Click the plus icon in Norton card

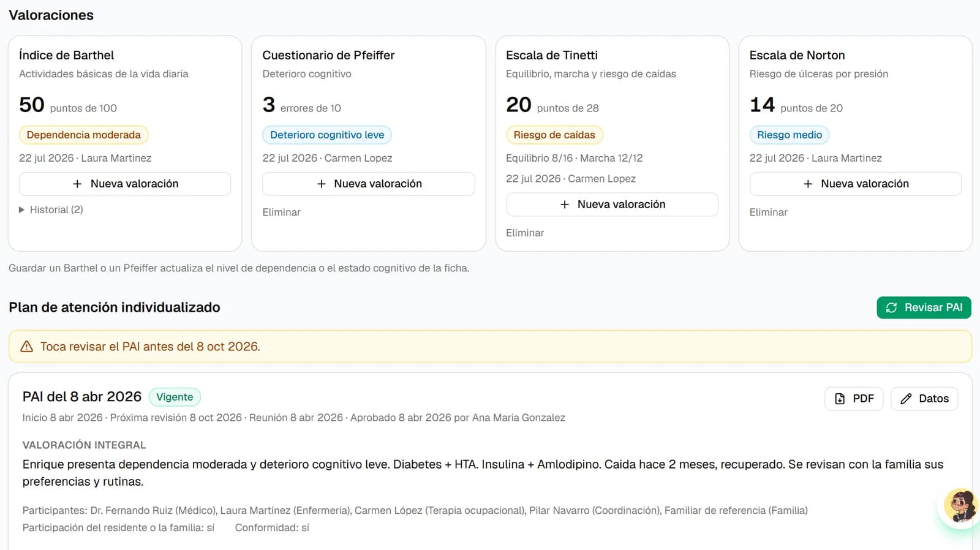[x=808, y=184]
